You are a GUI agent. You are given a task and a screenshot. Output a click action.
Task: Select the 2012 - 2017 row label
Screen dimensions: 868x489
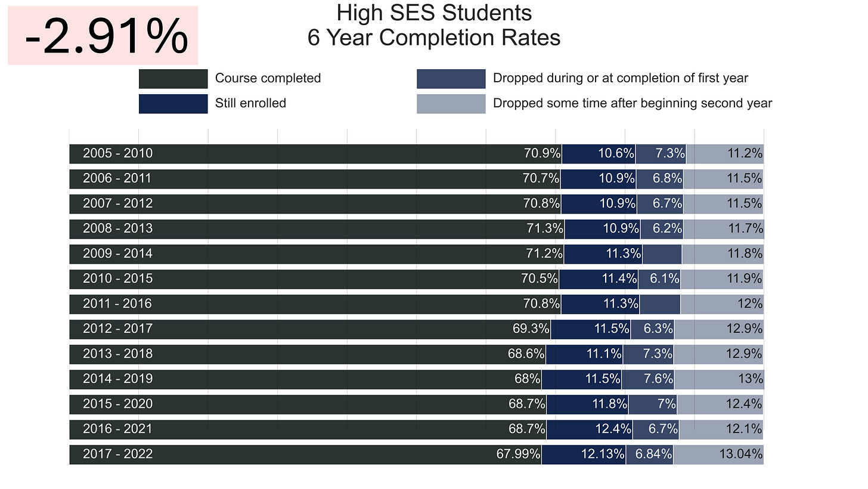click(118, 329)
